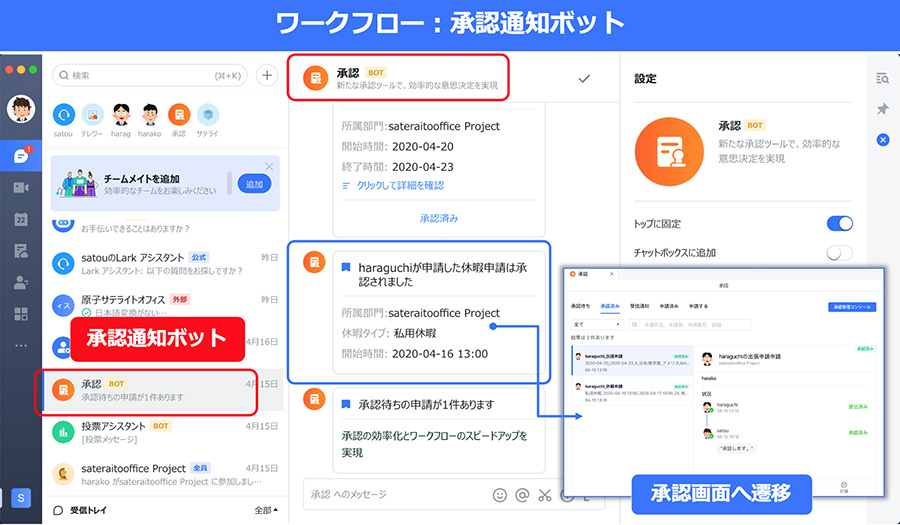
Task: Expand the 全て dropdown in approval window
Action: pyautogui.click(x=597, y=325)
